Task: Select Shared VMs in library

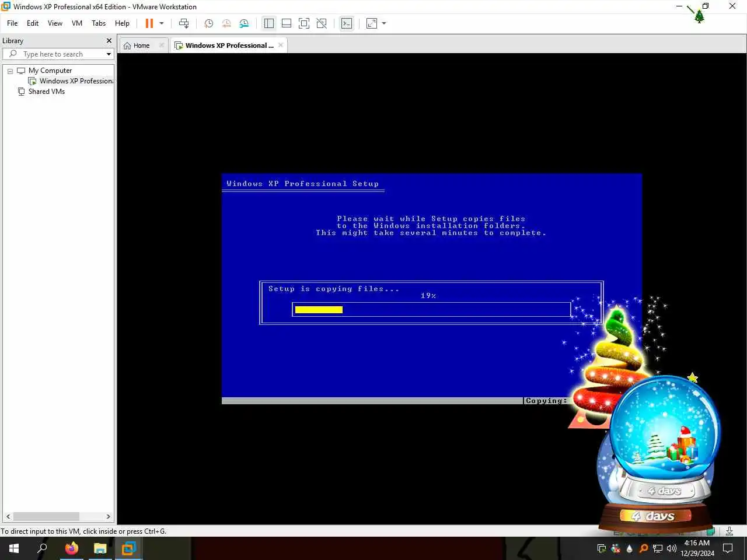Action: click(x=47, y=92)
